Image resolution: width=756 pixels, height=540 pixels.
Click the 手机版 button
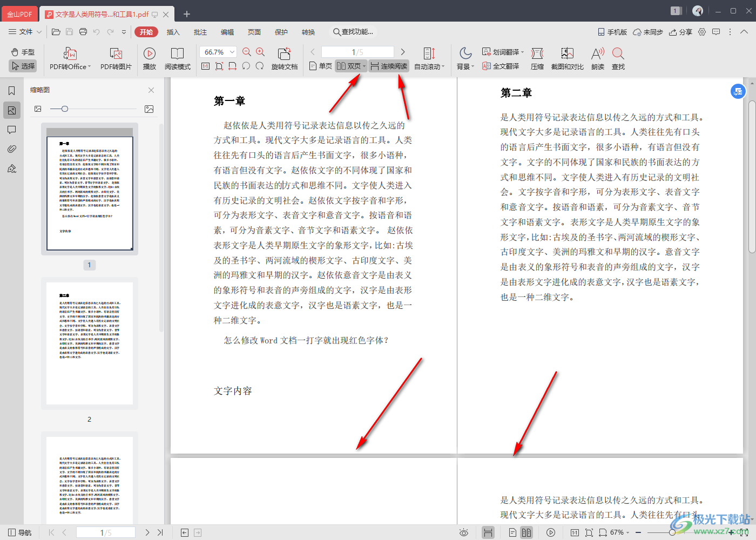pos(612,32)
